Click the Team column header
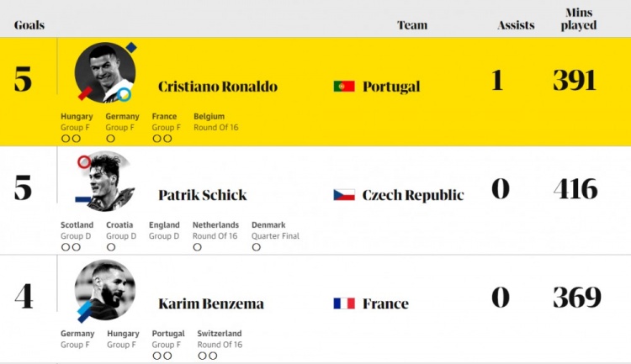This screenshot has width=631, height=364. point(412,25)
